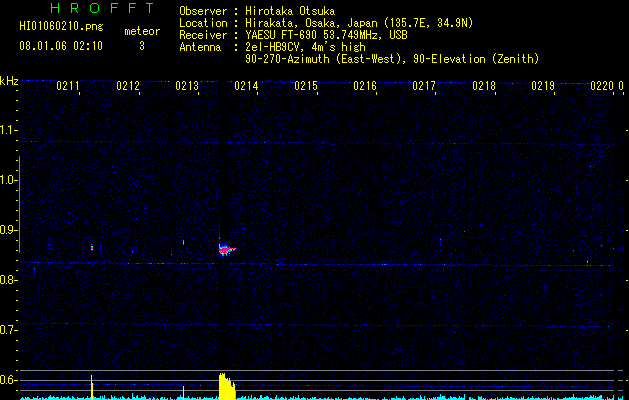Click the 0214 time marker
This screenshot has width=629, height=400.
pyautogui.click(x=246, y=86)
